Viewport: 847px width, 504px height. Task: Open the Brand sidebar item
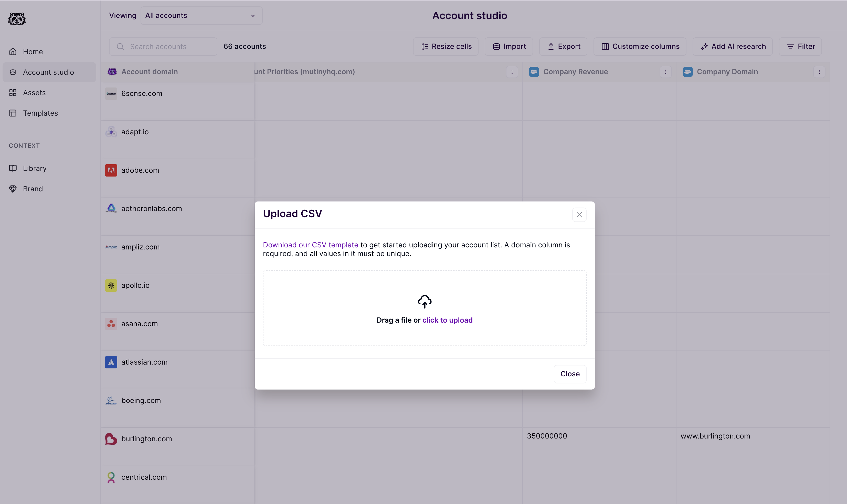click(x=33, y=189)
